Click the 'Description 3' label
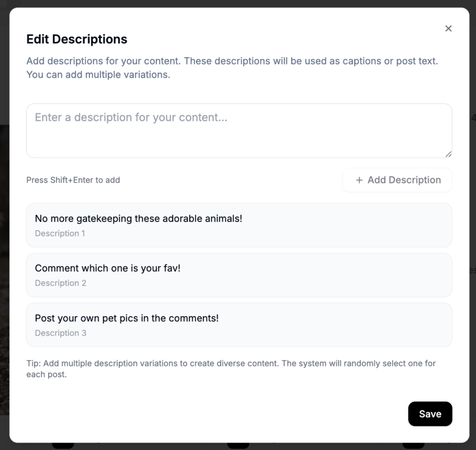Image resolution: width=476 pixels, height=450 pixels. coord(60,333)
